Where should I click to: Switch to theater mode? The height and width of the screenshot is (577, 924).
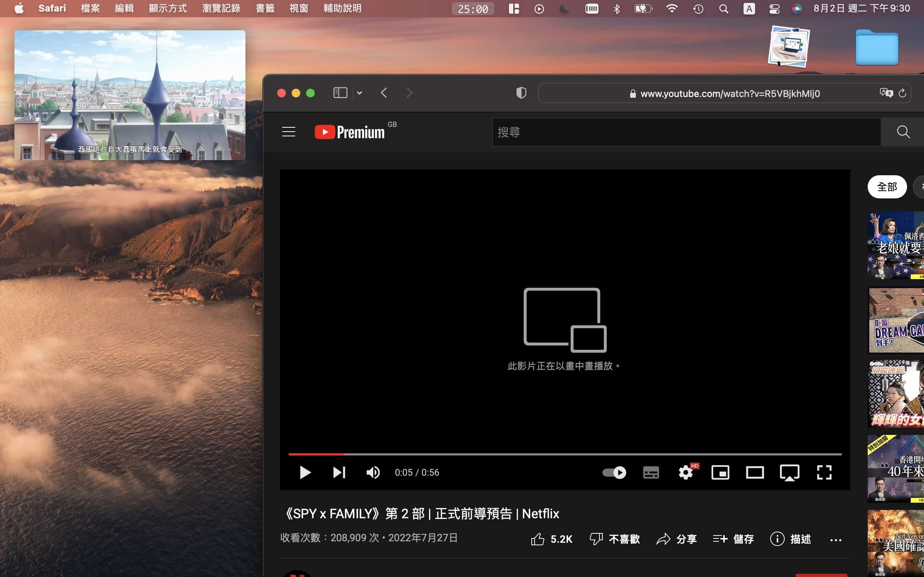point(755,472)
